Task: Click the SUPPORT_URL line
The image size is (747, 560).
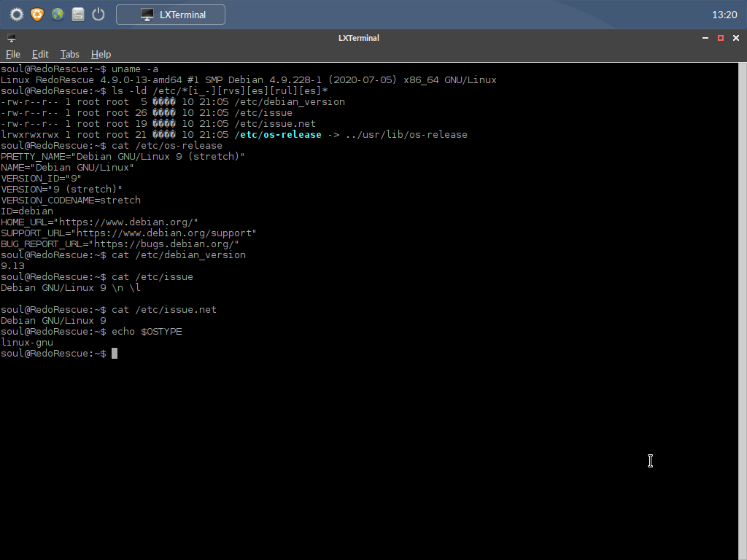Action: pos(128,233)
